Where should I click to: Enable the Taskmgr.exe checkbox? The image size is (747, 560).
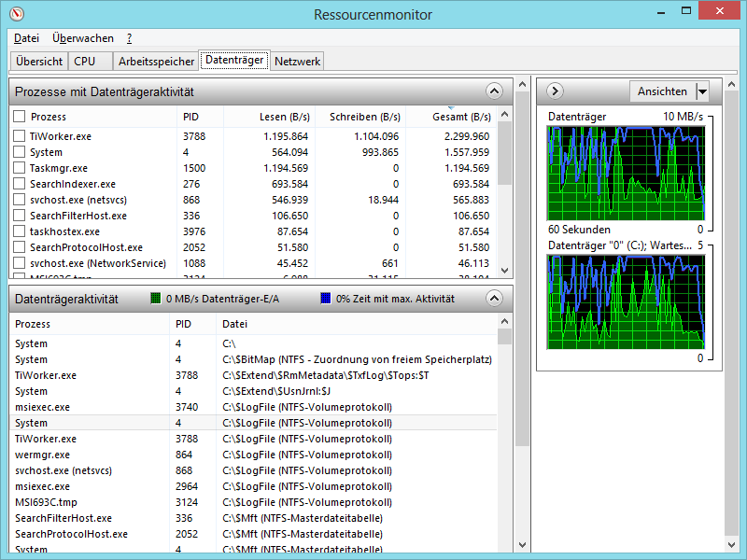(19, 168)
